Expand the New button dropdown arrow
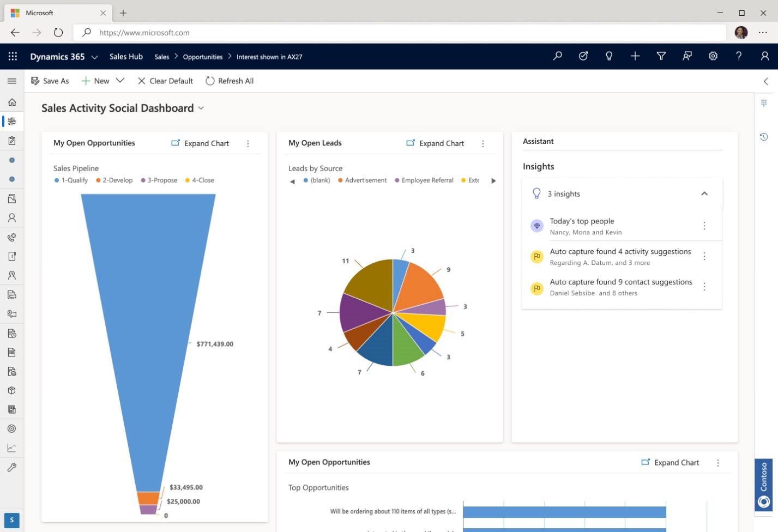778x532 pixels. tap(120, 80)
